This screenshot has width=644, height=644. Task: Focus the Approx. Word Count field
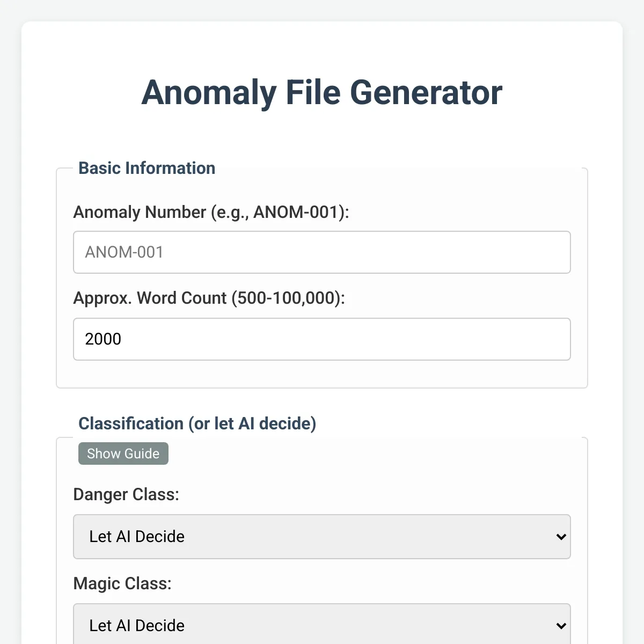[322, 339]
